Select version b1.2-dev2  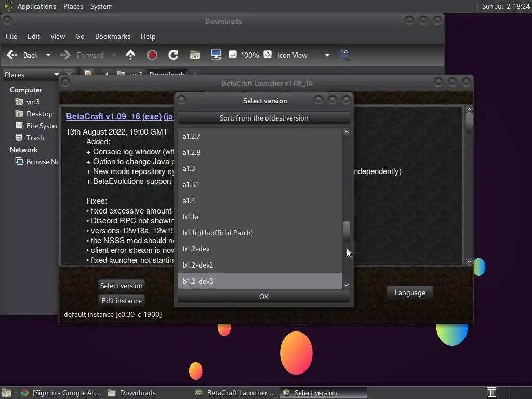coord(260,265)
